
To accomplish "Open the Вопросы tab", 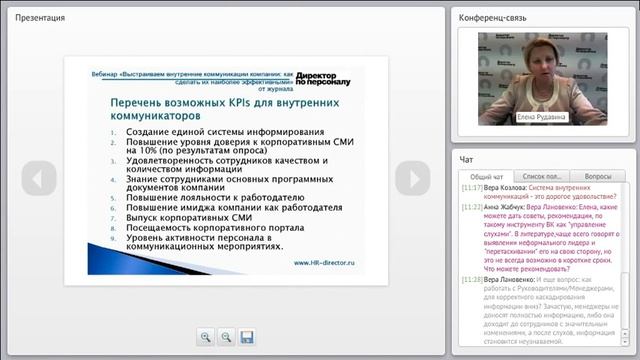I will click(598, 176).
